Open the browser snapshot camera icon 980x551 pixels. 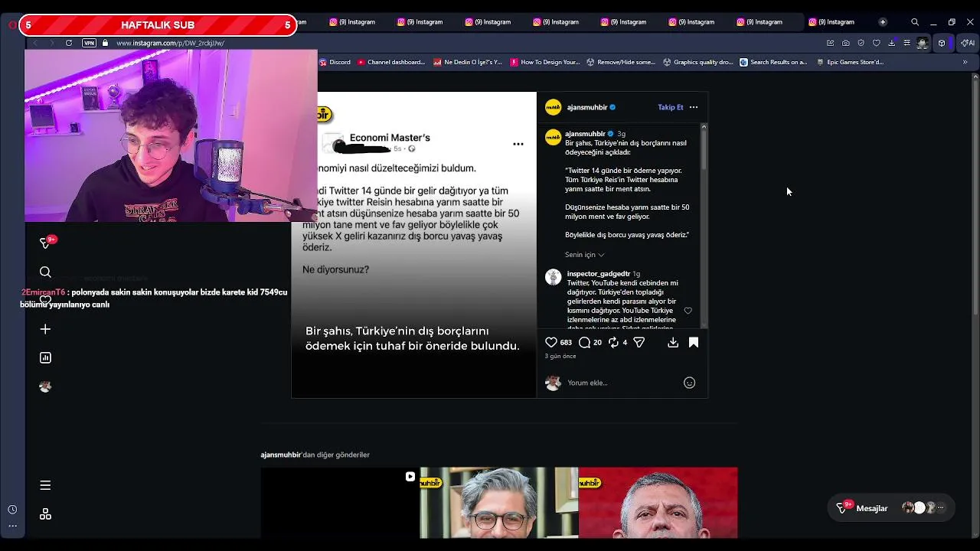click(845, 43)
